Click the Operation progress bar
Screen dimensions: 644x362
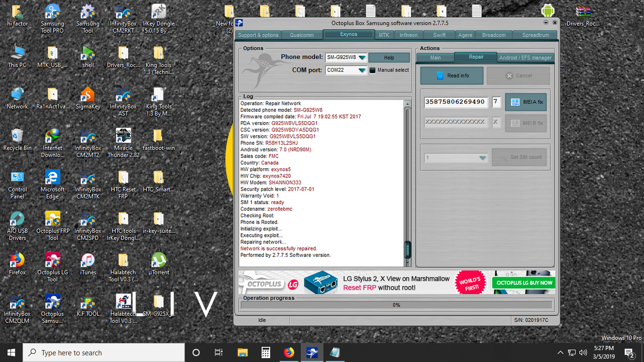click(396, 305)
